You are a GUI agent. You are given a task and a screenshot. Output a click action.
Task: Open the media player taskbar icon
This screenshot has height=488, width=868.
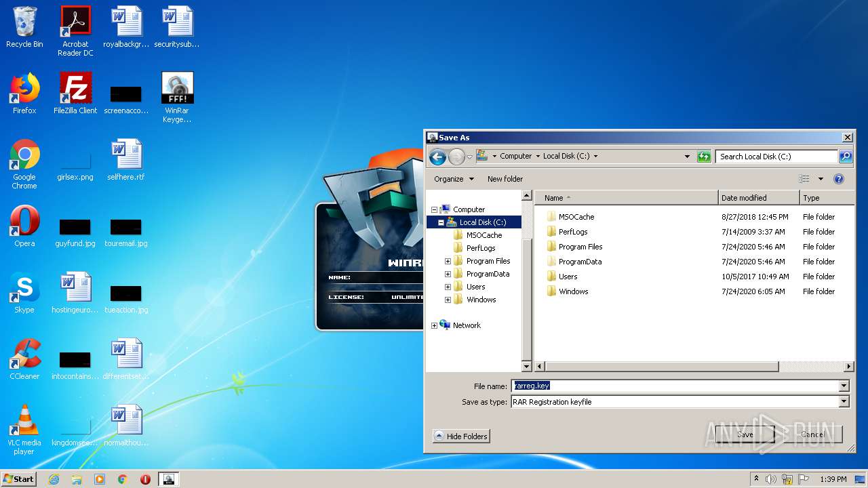[100, 479]
